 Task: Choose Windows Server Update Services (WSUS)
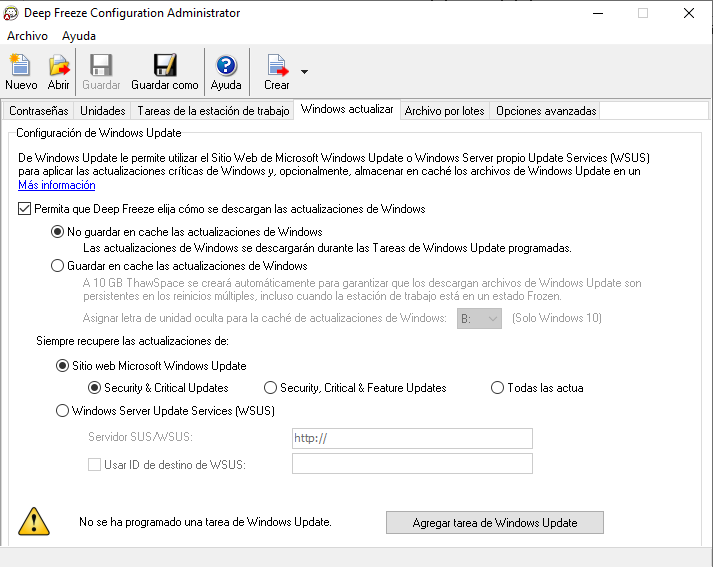point(62,411)
